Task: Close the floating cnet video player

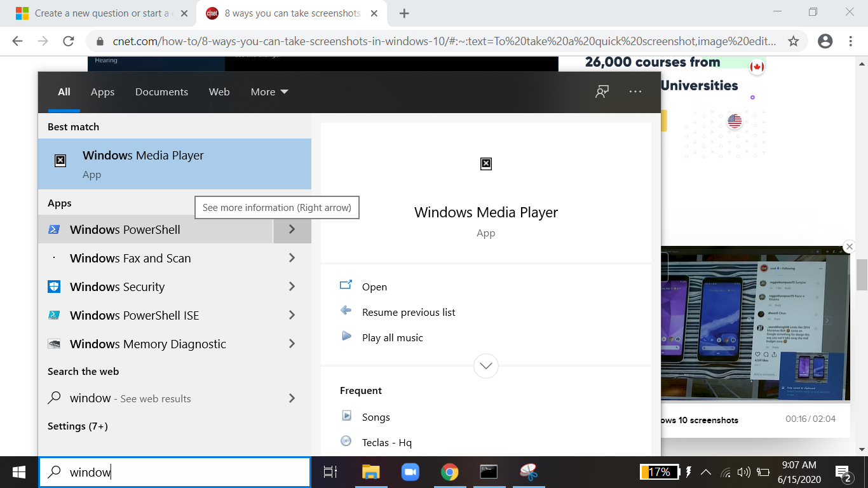Action: [849, 247]
